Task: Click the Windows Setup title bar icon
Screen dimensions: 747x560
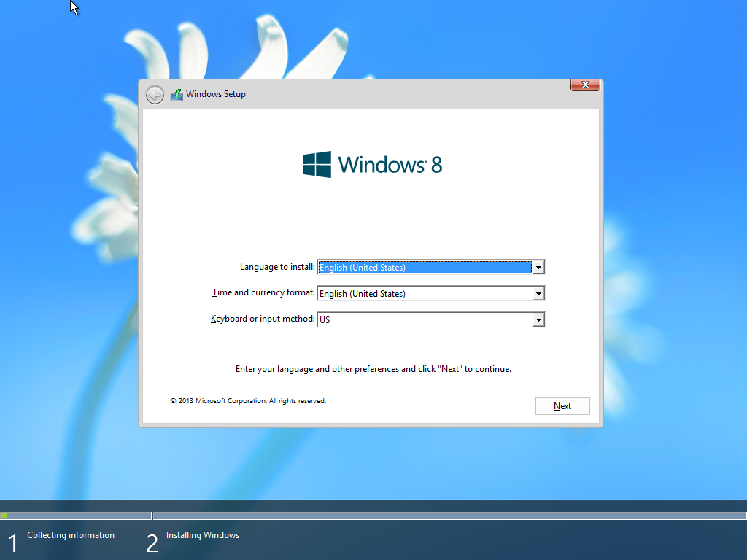Action: [177, 94]
